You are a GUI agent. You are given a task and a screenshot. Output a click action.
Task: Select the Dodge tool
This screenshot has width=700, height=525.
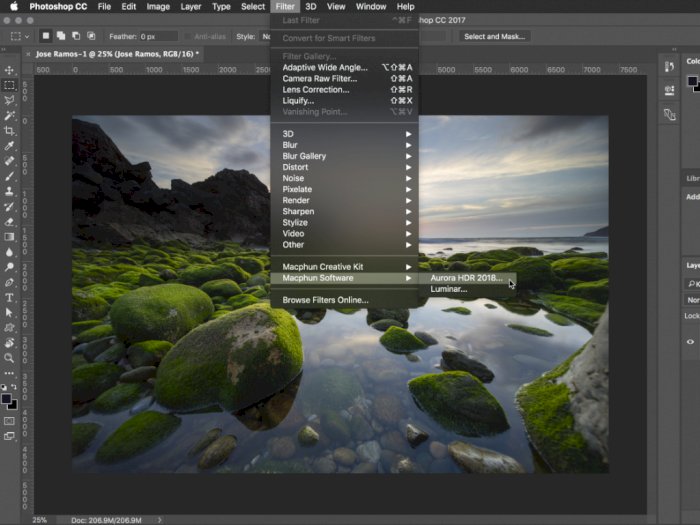coord(9,267)
